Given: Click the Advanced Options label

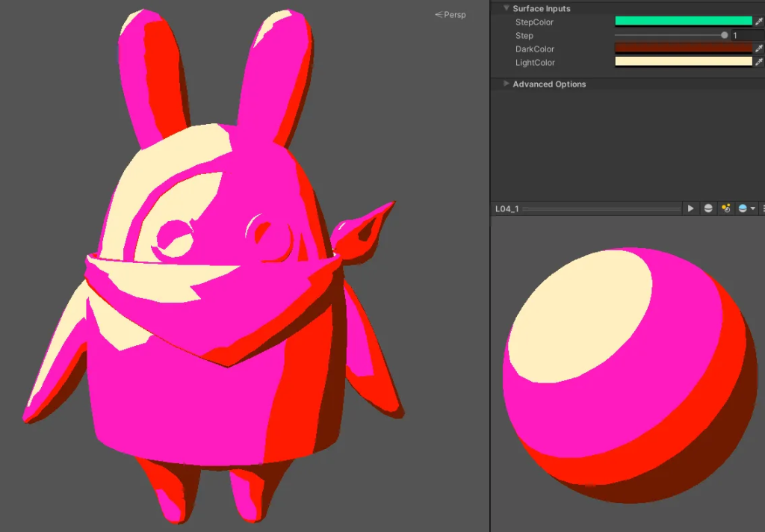Looking at the screenshot, I should pos(549,84).
